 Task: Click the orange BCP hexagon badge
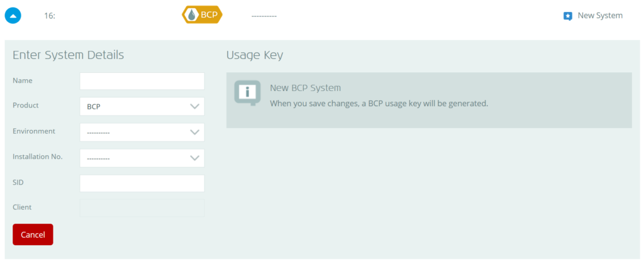[x=202, y=15]
